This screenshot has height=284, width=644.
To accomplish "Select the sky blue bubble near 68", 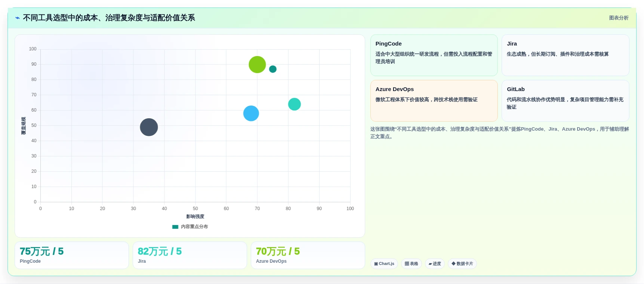I will 251,113.
